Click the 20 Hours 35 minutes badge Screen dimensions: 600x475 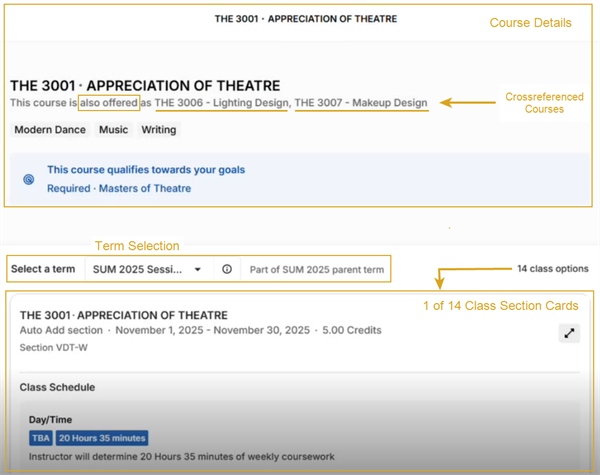[x=101, y=438]
